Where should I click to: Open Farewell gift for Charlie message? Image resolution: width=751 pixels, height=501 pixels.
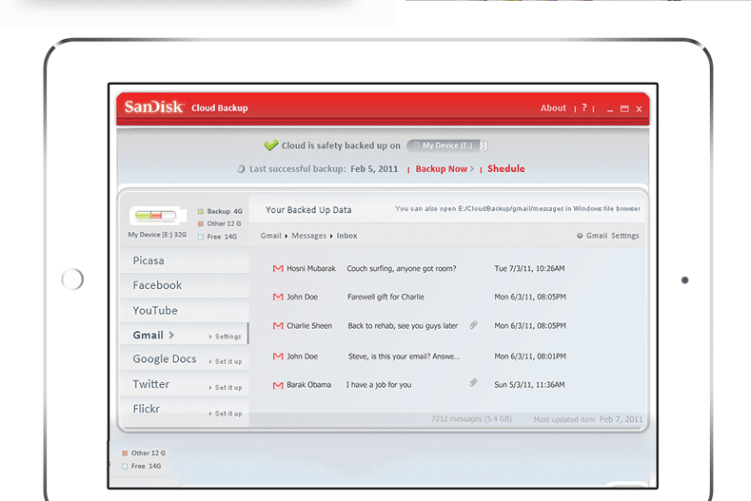tap(386, 297)
